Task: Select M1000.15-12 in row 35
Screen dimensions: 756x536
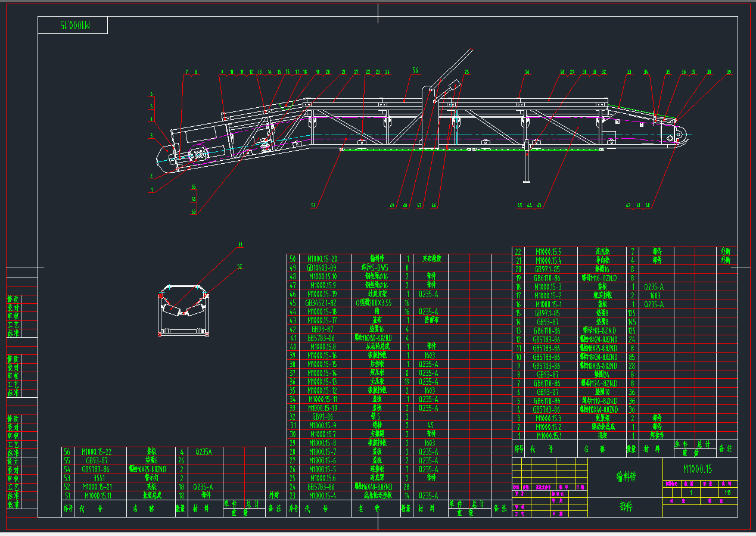Action: click(x=322, y=391)
